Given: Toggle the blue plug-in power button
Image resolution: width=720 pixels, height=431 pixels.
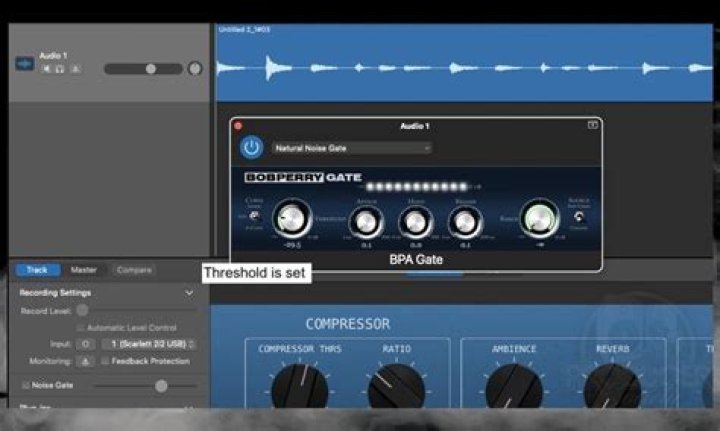Looking at the screenshot, I should tap(251, 147).
